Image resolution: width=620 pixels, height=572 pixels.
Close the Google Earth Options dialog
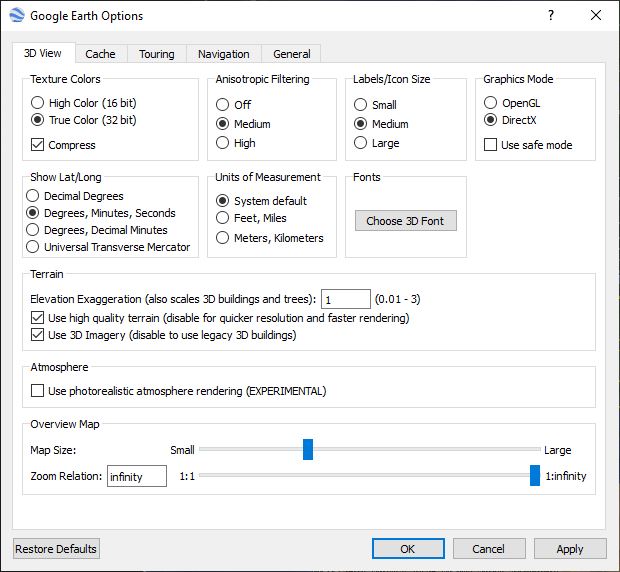596,15
